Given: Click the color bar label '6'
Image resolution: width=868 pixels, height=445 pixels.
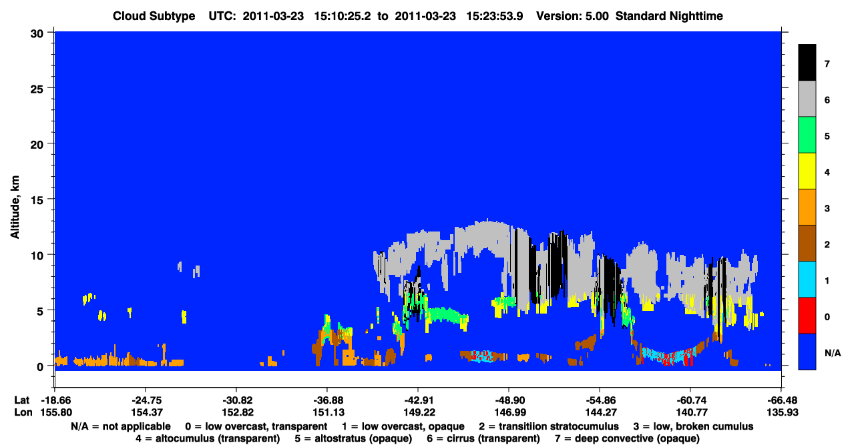Looking at the screenshot, I should click(x=827, y=100).
